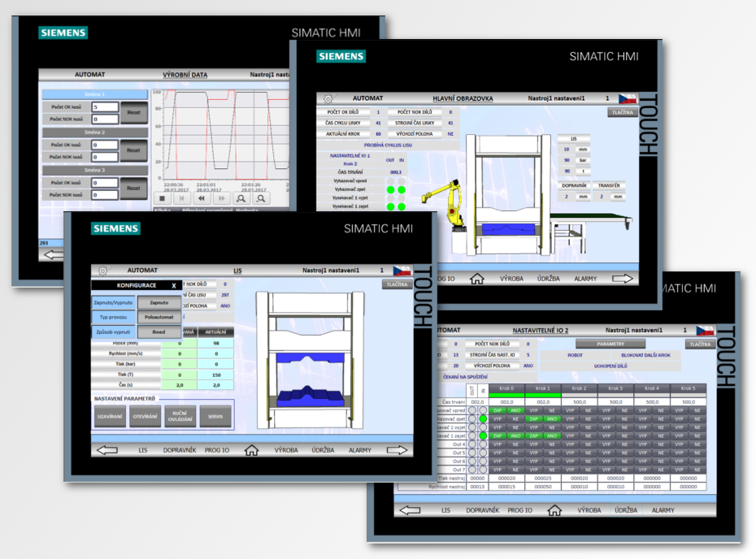Switch to ALARMY on the main screen
The height and width of the screenshot is (559, 756).
tap(585, 278)
